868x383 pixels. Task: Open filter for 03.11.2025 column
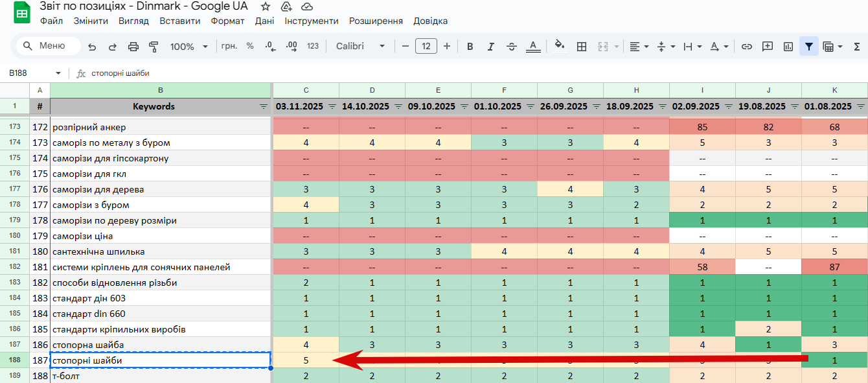coord(332,106)
